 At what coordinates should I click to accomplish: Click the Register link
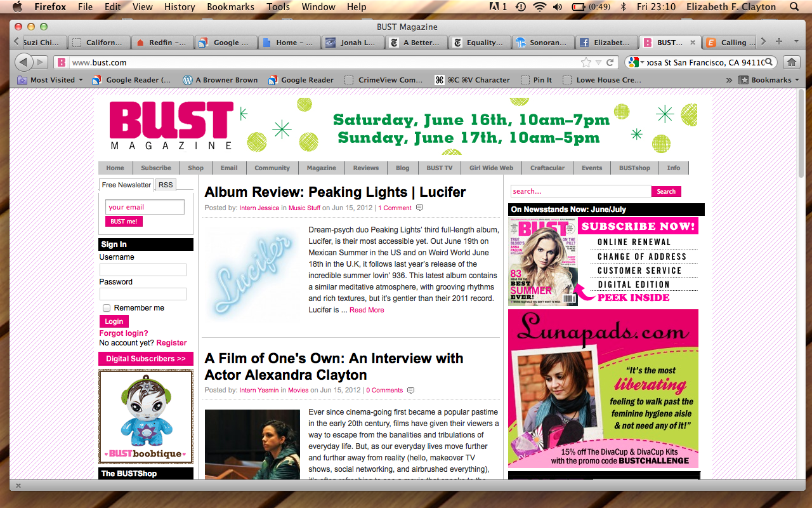[x=171, y=343]
